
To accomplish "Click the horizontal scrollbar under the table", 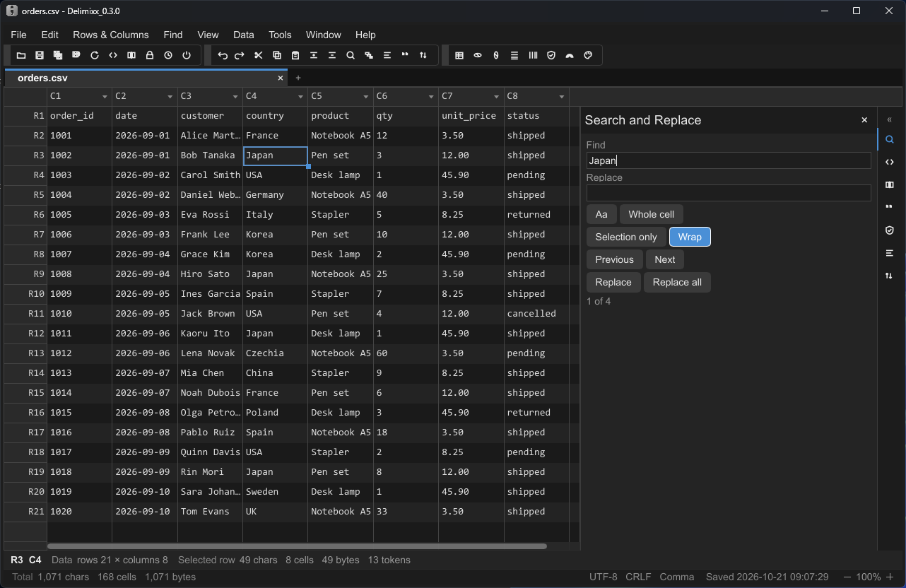I will [x=297, y=546].
